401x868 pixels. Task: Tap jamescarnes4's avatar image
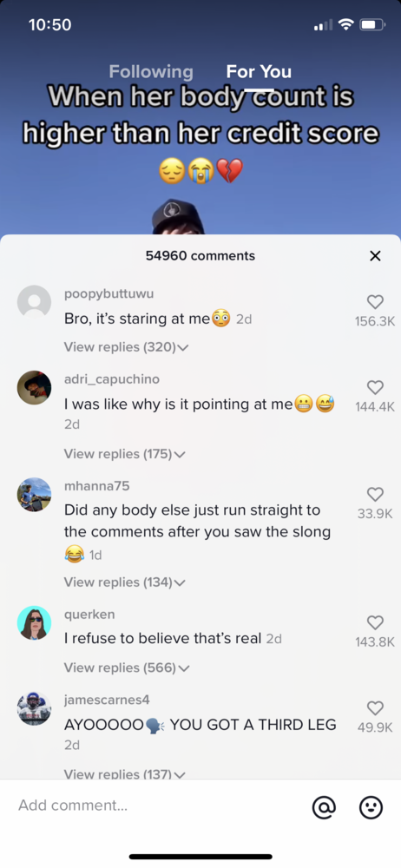(x=35, y=708)
